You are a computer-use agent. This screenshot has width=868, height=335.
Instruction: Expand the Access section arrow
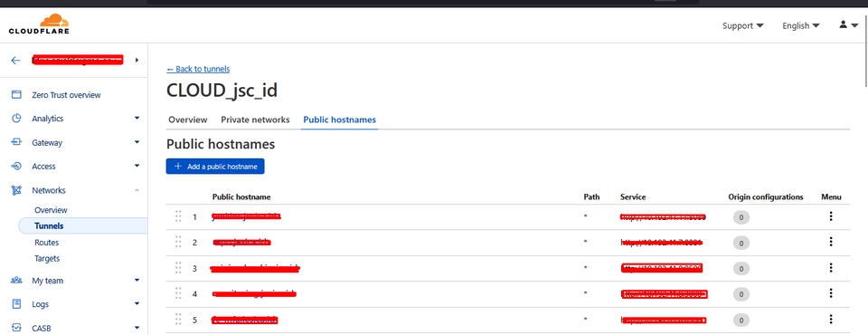point(137,166)
